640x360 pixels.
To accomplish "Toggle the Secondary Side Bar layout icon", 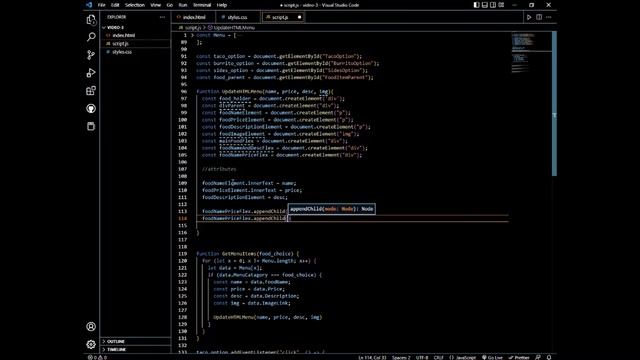I will pos(493,5).
